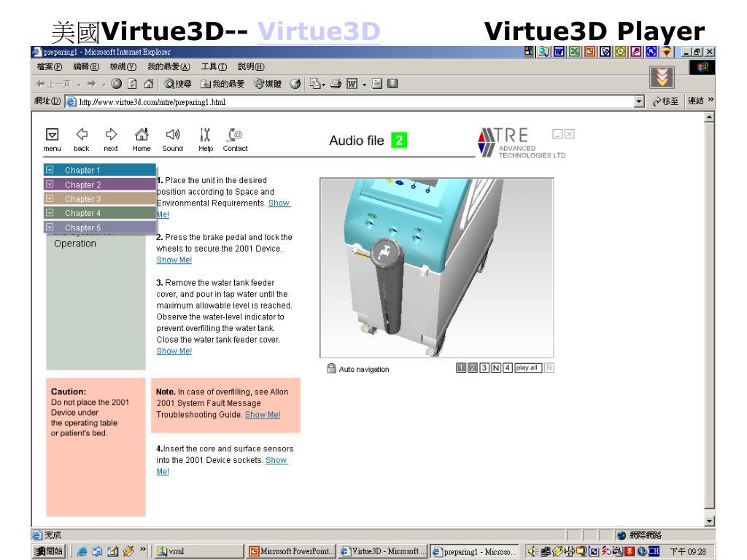Click the Start (開始) button
Image resolution: width=747 pixels, height=560 pixels.
click(49, 551)
